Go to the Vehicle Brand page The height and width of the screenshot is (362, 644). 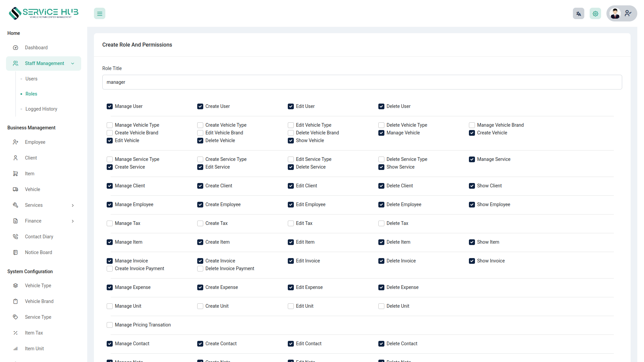pos(39,301)
